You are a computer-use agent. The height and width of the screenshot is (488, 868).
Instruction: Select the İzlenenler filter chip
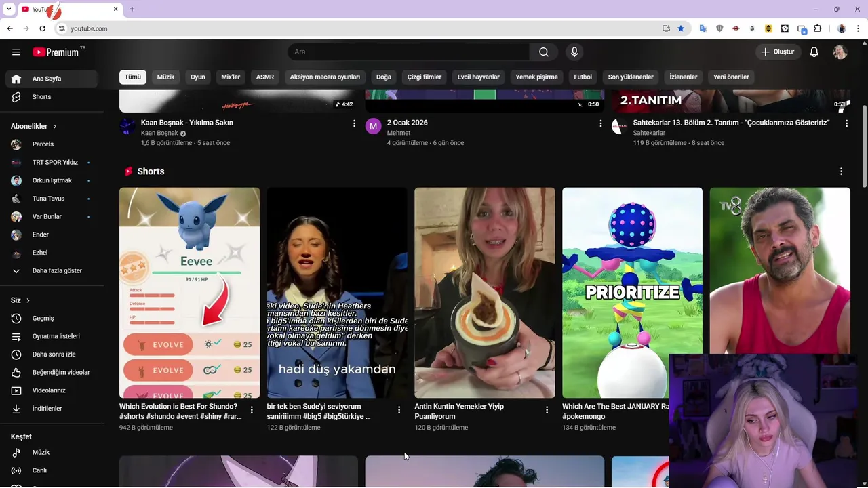point(684,77)
